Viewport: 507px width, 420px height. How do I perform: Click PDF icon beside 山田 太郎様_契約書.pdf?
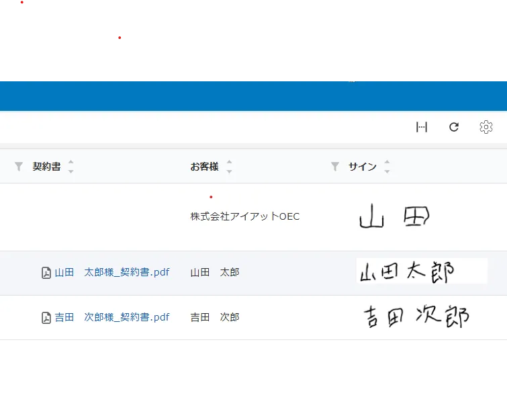point(46,273)
